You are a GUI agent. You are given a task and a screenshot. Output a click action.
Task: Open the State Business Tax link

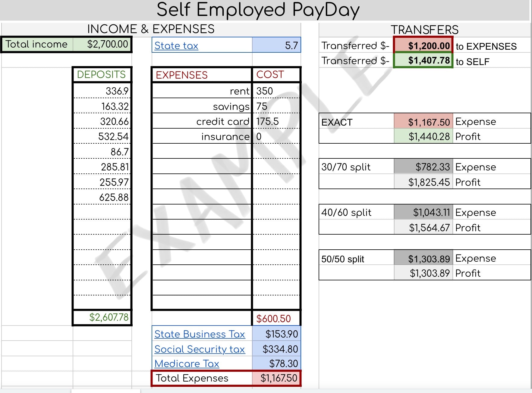[x=200, y=334]
